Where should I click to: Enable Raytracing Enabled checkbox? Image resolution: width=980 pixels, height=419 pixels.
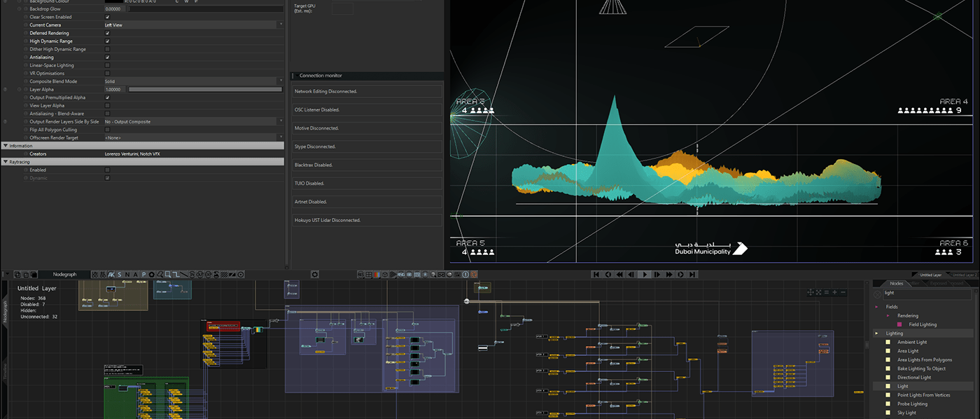point(107,170)
